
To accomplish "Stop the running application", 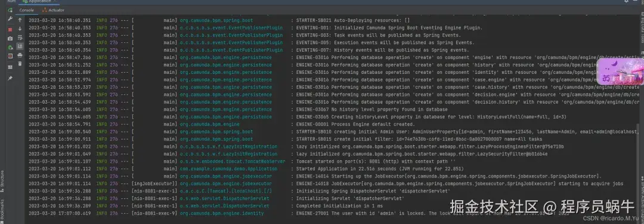I will coord(10,30).
